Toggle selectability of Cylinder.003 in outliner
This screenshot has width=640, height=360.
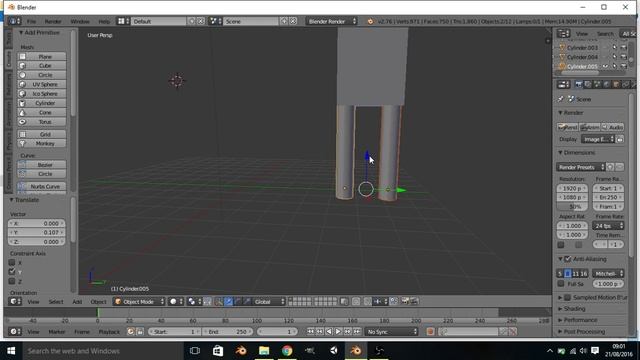click(615, 48)
